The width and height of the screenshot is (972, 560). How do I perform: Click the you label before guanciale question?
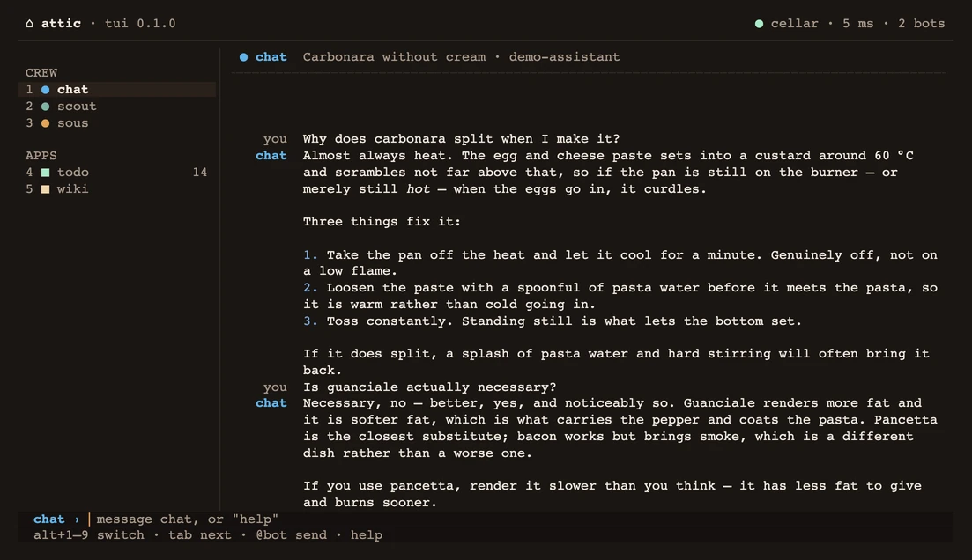275,387
